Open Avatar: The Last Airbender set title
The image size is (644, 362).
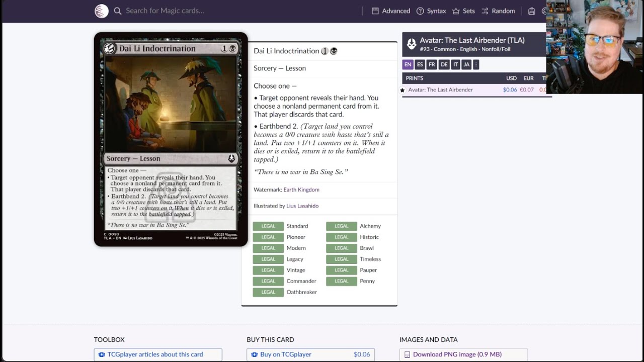(472, 40)
